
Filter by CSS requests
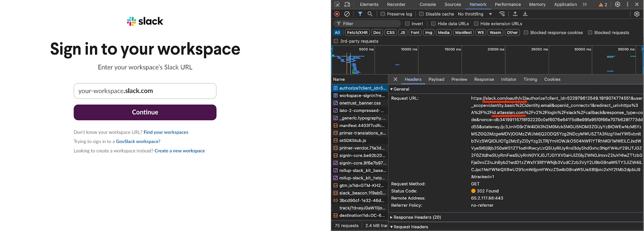[x=390, y=33]
